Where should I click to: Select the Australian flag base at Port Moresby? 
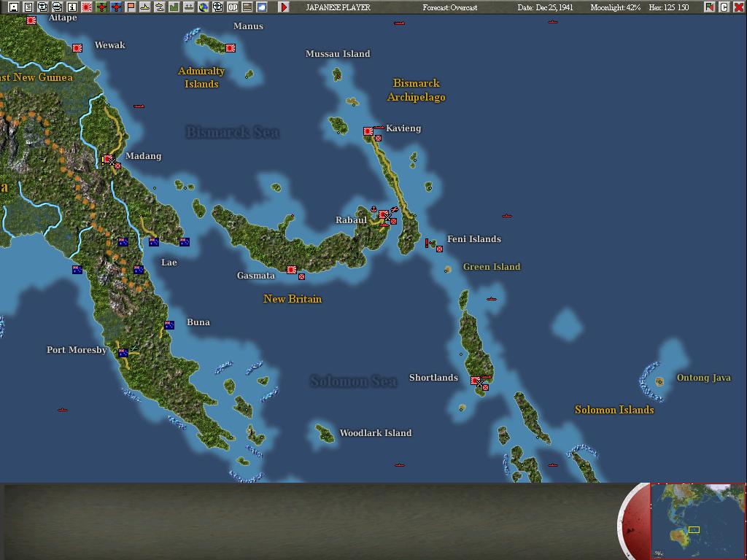pos(123,353)
